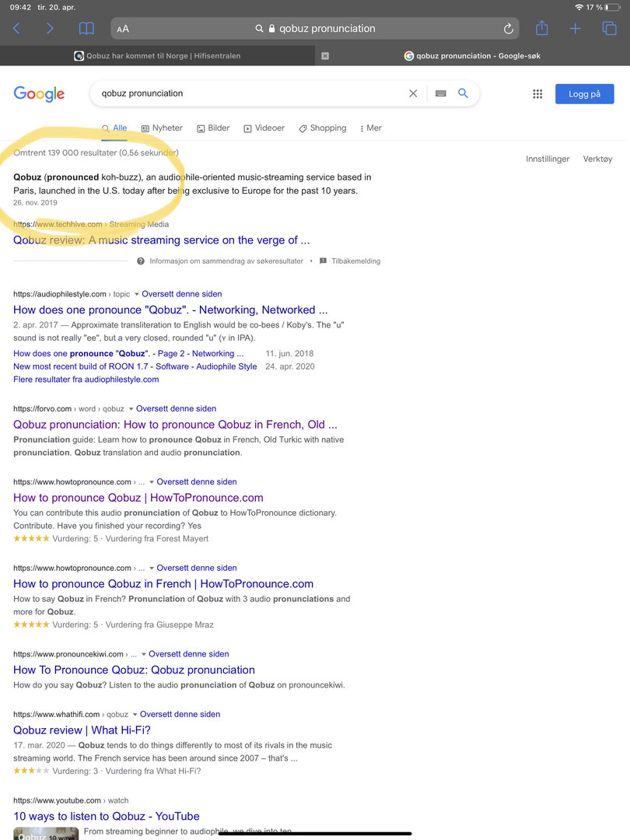Open the Safari bookmarks book icon
The height and width of the screenshot is (840, 630).
[86, 29]
